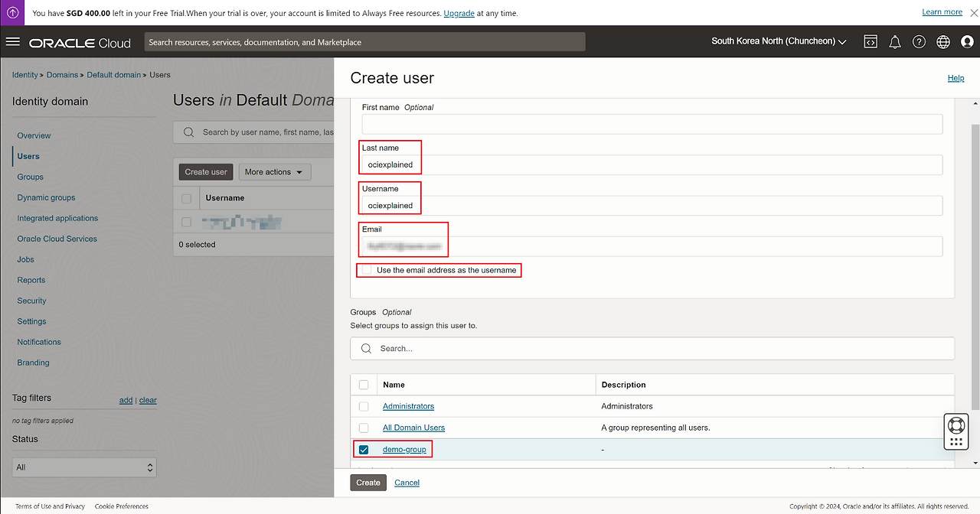Open the notifications bell icon

(894, 42)
